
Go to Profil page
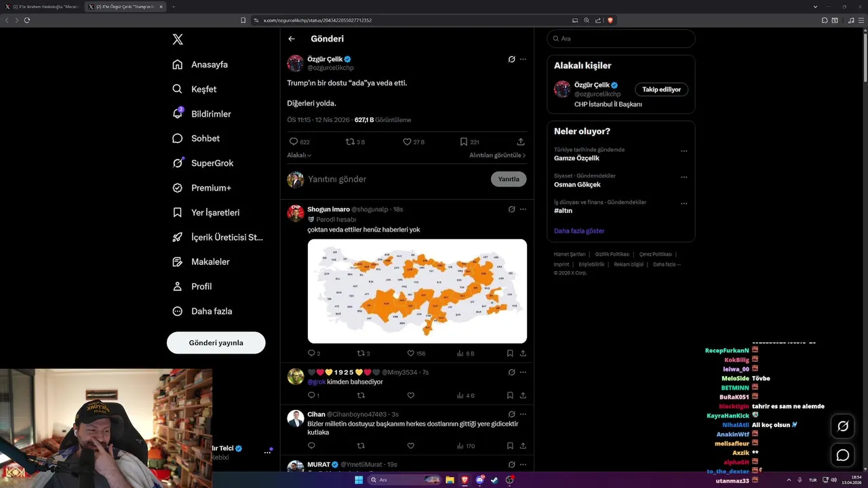click(x=192, y=286)
